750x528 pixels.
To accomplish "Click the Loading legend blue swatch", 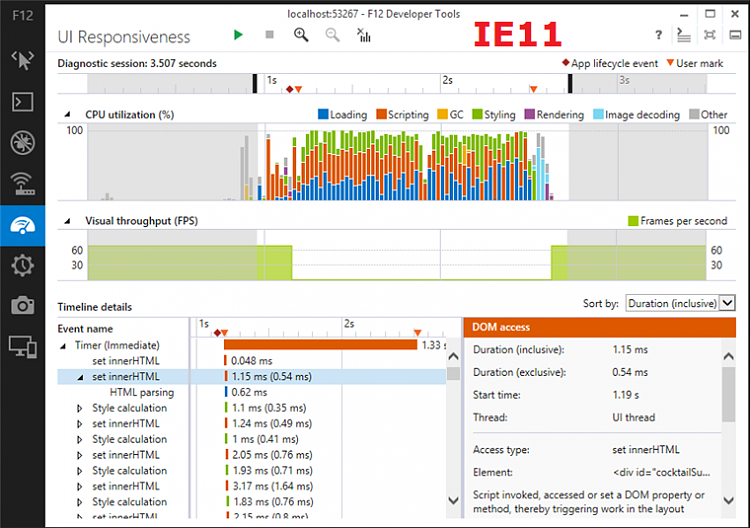I will pos(323,114).
